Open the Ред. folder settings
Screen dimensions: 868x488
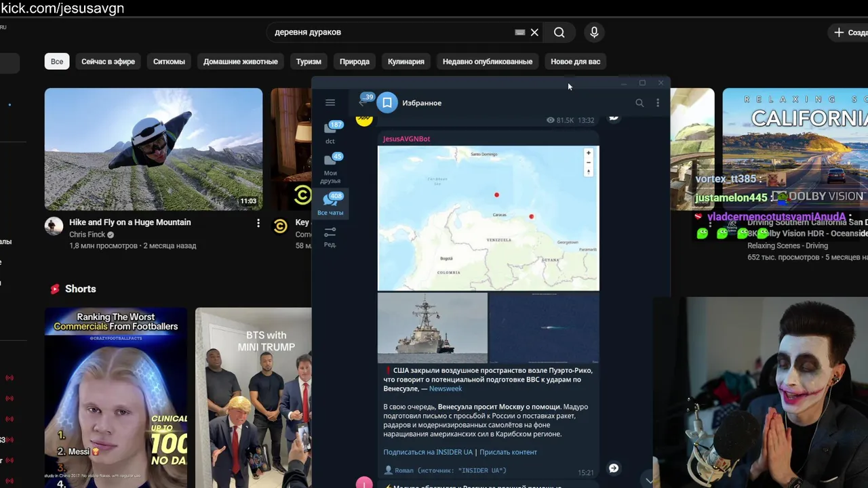(330, 237)
